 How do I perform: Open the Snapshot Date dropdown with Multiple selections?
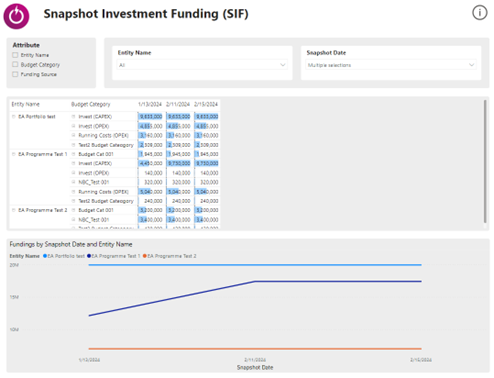[391, 65]
